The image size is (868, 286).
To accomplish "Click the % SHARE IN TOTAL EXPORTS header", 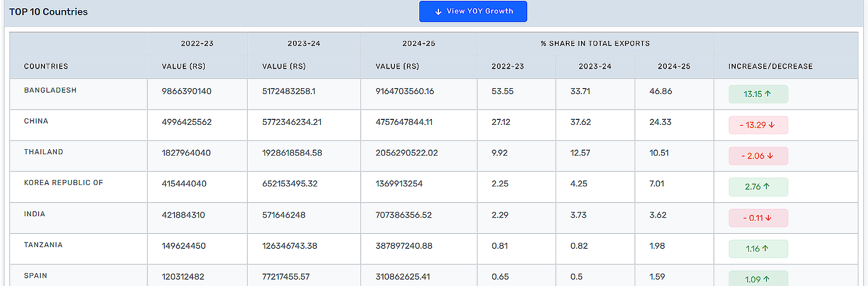I will [x=595, y=44].
